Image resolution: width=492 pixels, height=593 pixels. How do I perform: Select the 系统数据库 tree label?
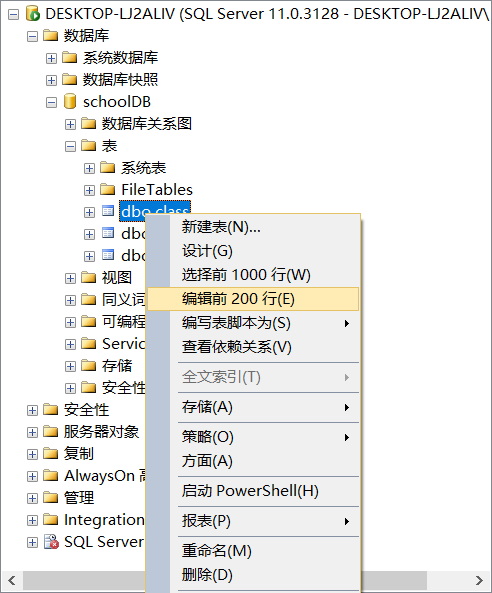[x=120, y=58]
